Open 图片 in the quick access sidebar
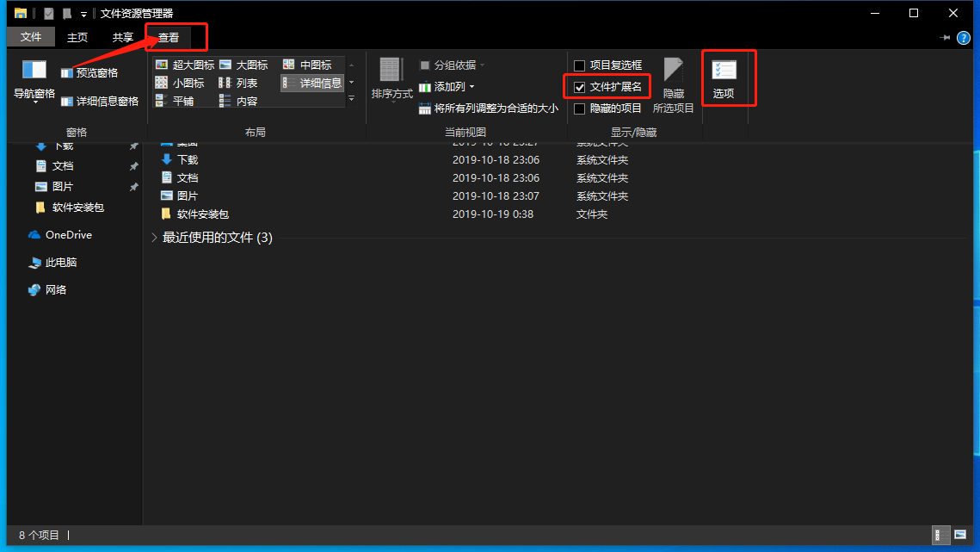The image size is (980, 552). pos(55,187)
